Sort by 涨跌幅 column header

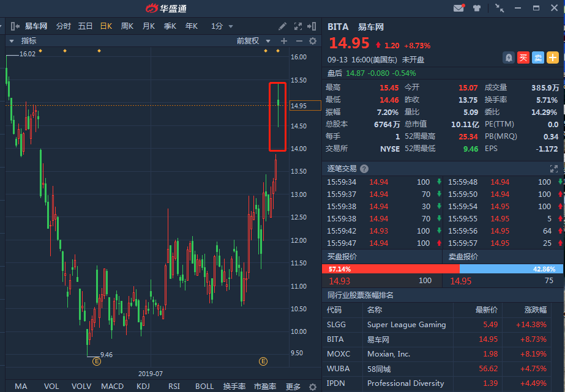pyautogui.click(x=536, y=310)
